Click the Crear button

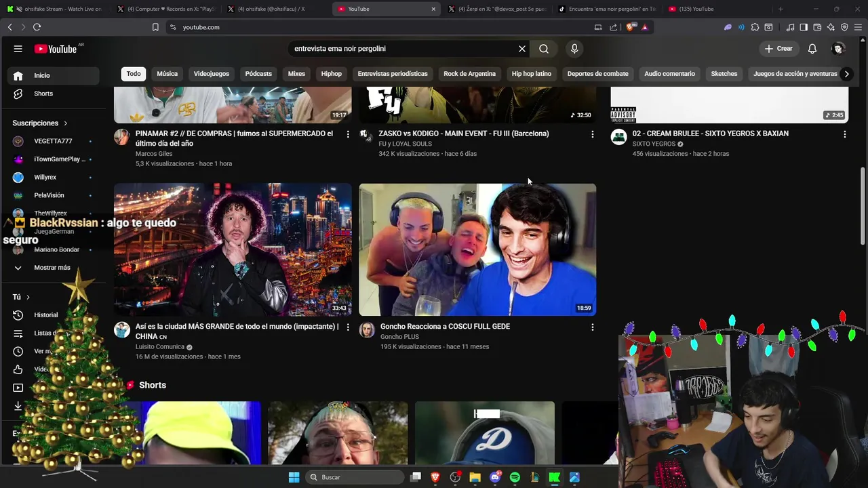[778, 49]
